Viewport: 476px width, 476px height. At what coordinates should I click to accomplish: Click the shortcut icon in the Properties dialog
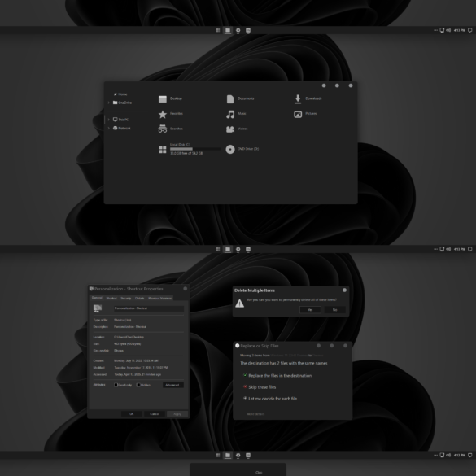(x=98, y=308)
